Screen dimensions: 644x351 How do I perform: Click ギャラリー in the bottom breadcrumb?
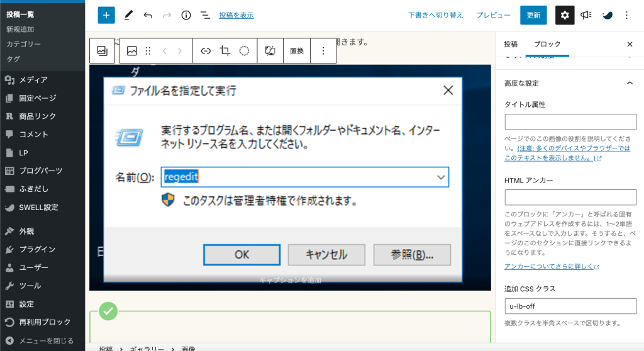(x=147, y=348)
